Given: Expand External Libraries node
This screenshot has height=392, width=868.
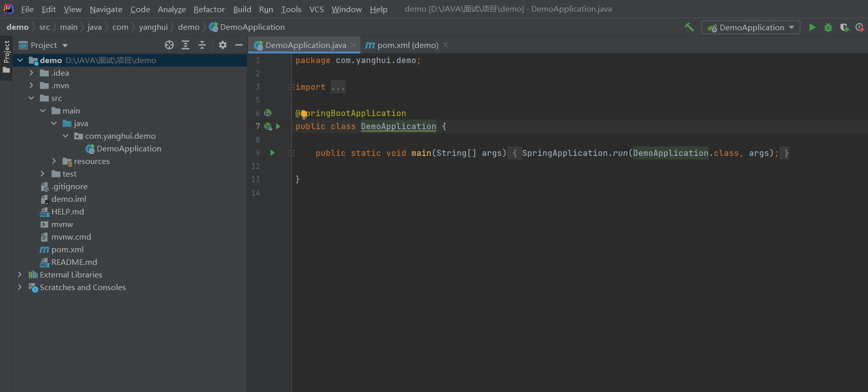Looking at the screenshot, I should click(20, 274).
